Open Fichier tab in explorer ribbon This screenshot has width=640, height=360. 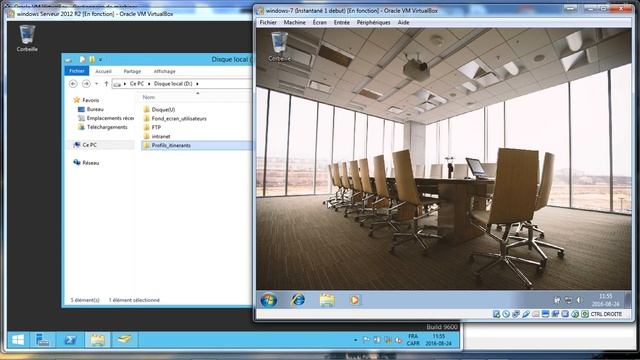click(x=77, y=71)
